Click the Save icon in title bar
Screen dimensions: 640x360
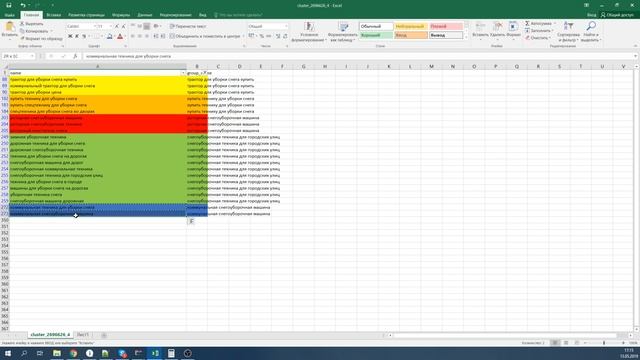(9, 5)
